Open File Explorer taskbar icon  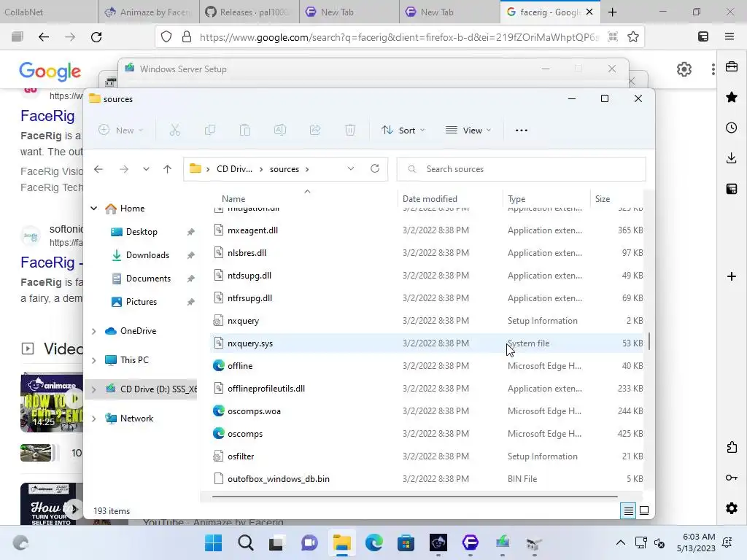click(x=341, y=542)
